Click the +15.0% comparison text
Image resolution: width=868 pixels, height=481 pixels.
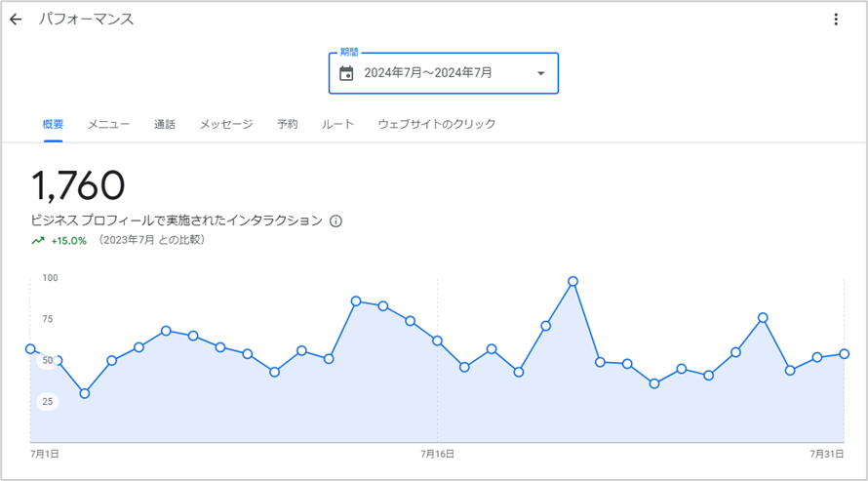coord(69,241)
